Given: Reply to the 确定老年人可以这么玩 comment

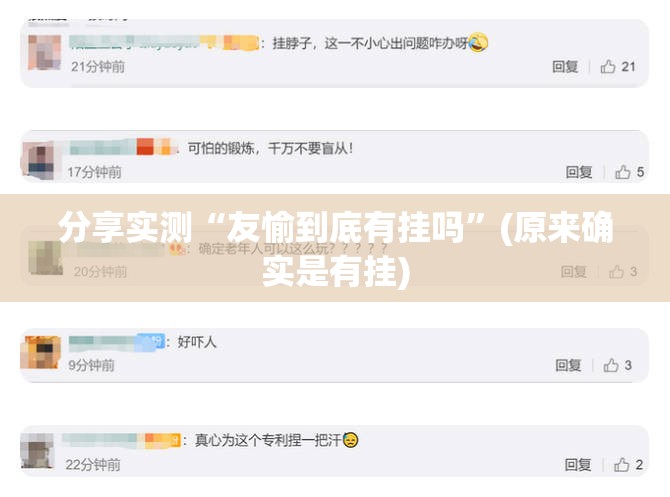Looking at the screenshot, I should (x=573, y=271).
